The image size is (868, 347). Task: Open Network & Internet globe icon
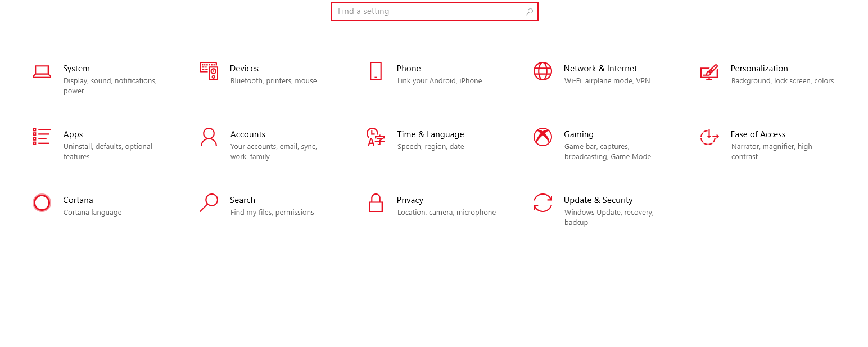pos(542,72)
